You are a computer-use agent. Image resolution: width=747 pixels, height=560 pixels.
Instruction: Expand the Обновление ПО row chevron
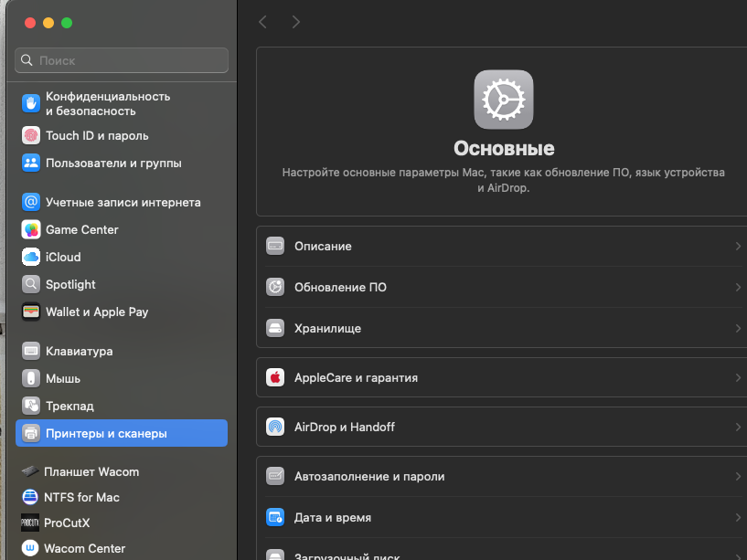coord(738,287)
